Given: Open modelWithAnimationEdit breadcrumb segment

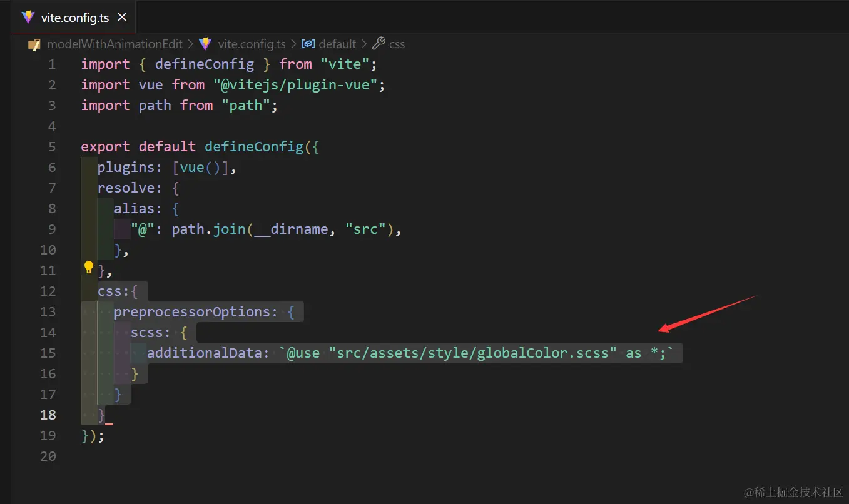Looking at the screenshot, I should [x=114, y=44].
